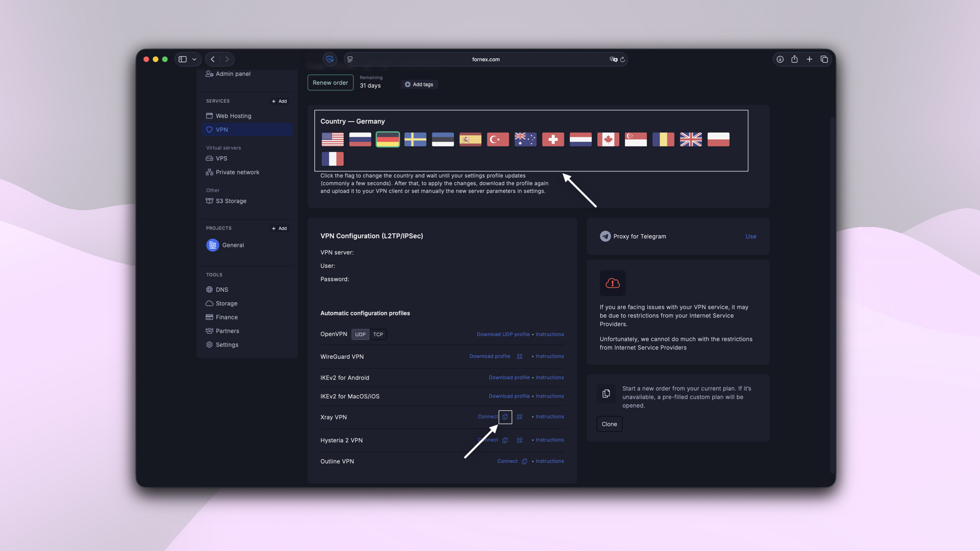This screenshot has height=551, width=980.
Task: Toggle the Safari sidebar
Action: point(182,59)
